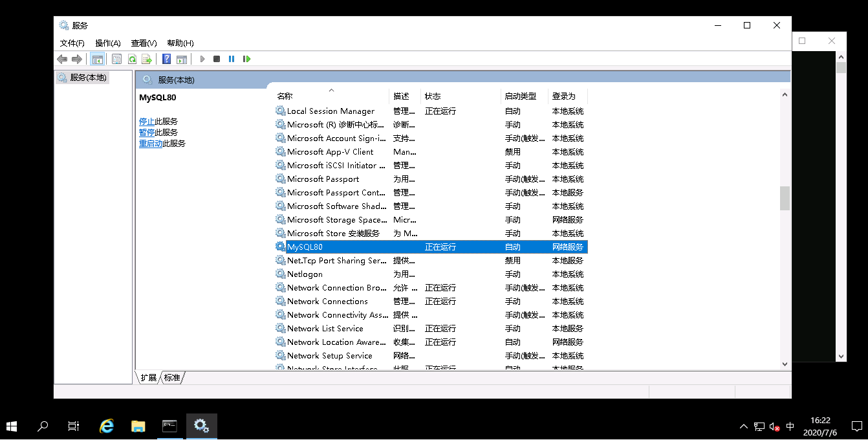Toggle the show/hide console tree icon
Image resolution: width=868 pixels, height=440 pixels.
(97, 59)
